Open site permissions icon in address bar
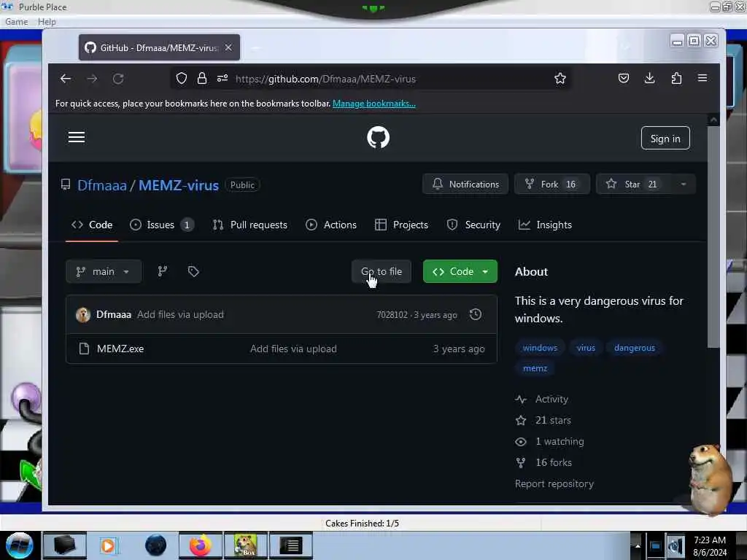Image resolution: width=747 pixels, height=560 pixels. point(222,78)
